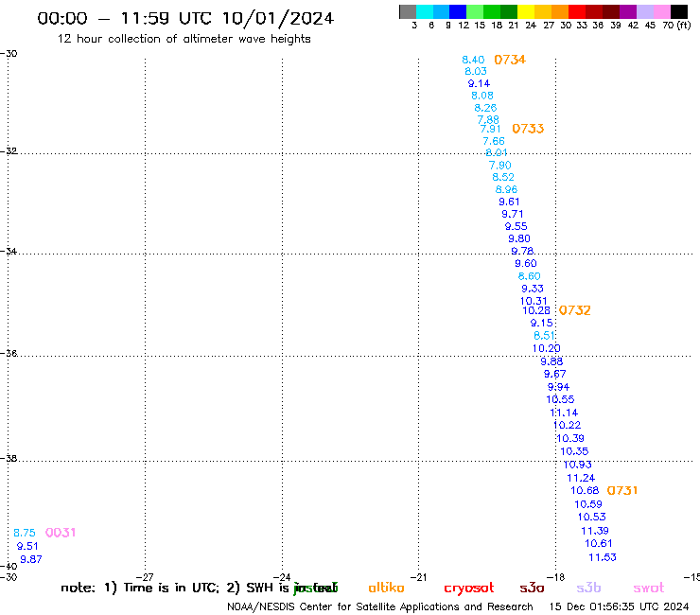Viewport: 700px width, 615px height.
Task: Click the wave height value 7.91
Action: click(x=490, y=129)
